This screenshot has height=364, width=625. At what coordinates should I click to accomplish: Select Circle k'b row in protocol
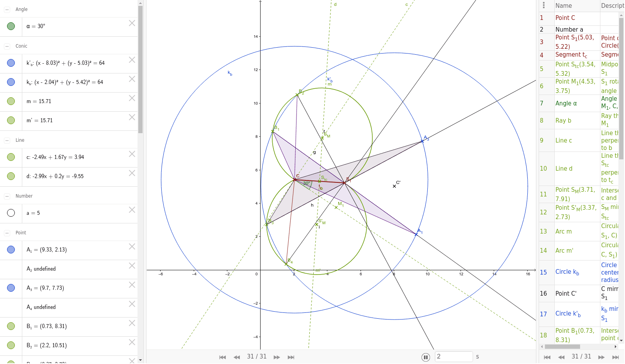click(x=579, y=314)
